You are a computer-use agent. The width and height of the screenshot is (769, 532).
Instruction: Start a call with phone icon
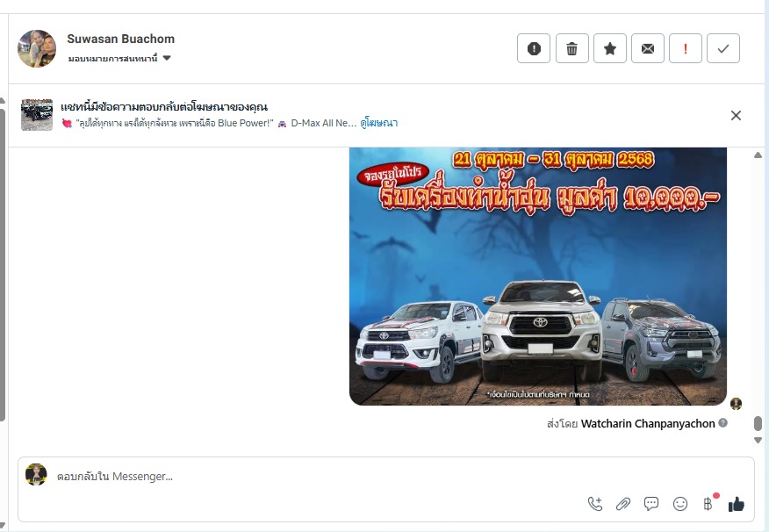595,504
